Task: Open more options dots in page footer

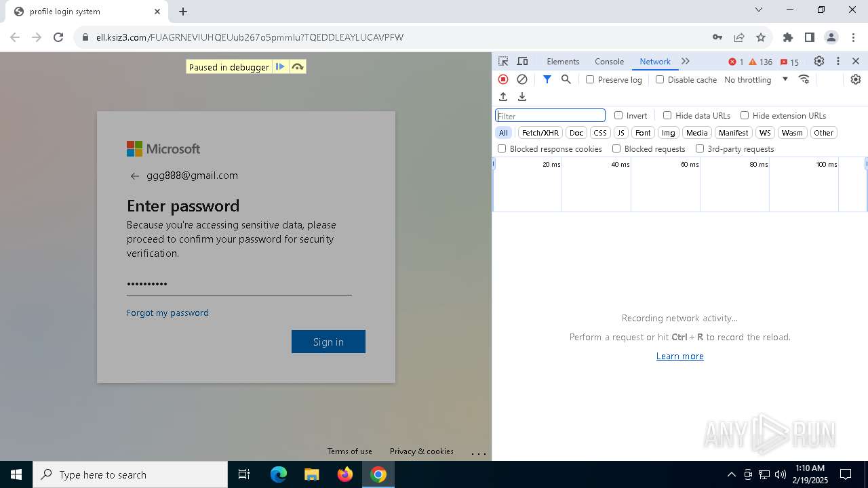Action: pos(478,453)
